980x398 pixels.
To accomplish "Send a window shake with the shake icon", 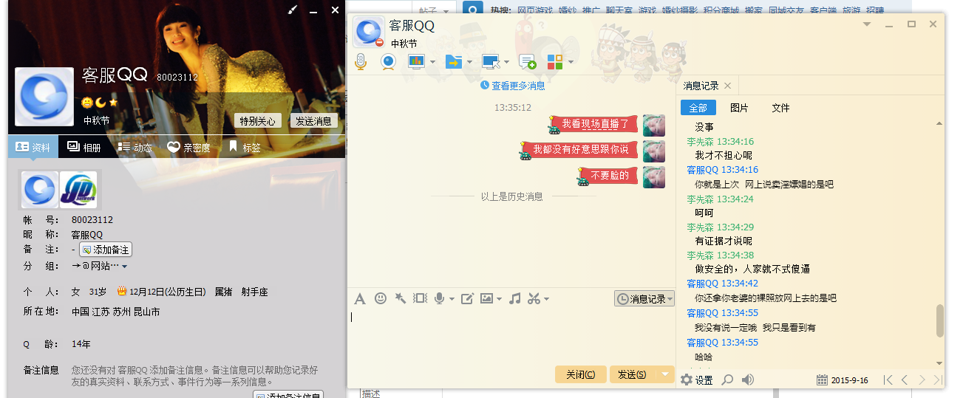I will [421, 298].
